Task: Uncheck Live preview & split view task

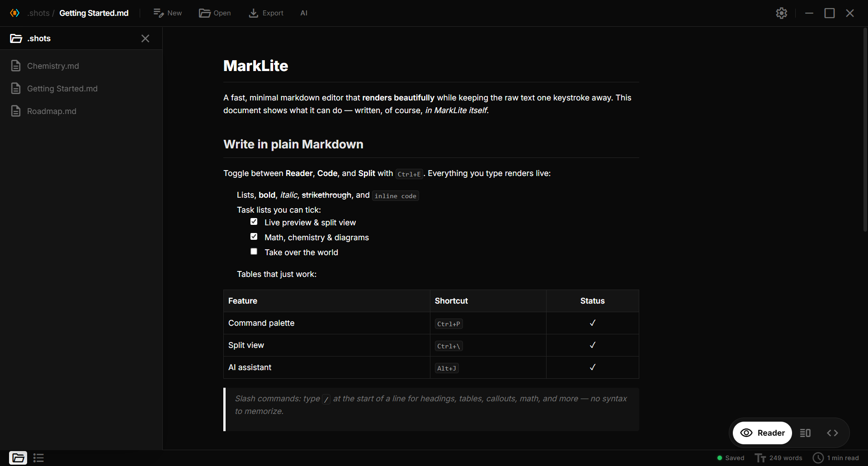Action: pyautogui.click(x=254, y=222)
